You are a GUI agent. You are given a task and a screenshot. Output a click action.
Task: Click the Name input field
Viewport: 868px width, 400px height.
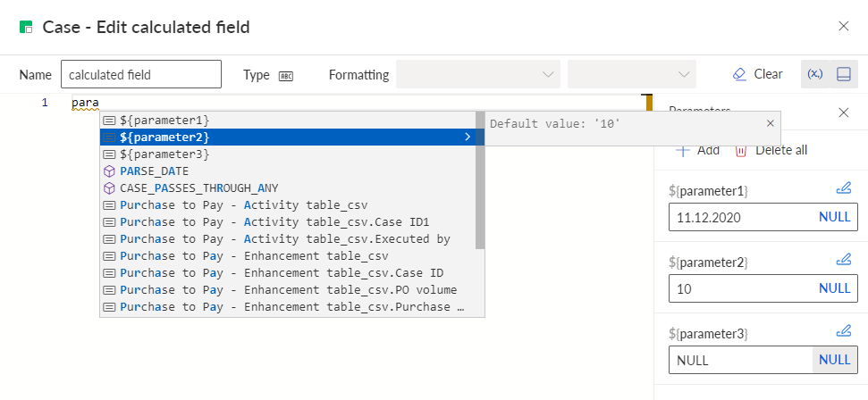tap(141, 74)
